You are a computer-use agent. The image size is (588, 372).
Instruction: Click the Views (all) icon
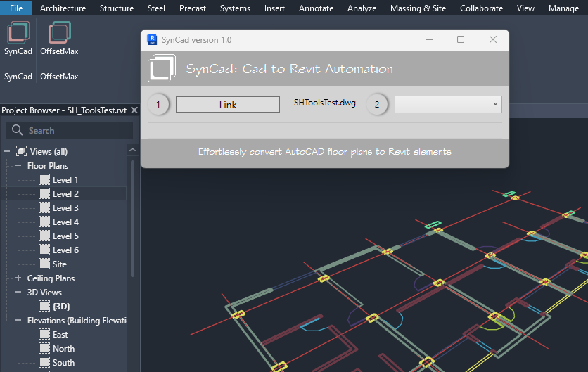[21, 151]
